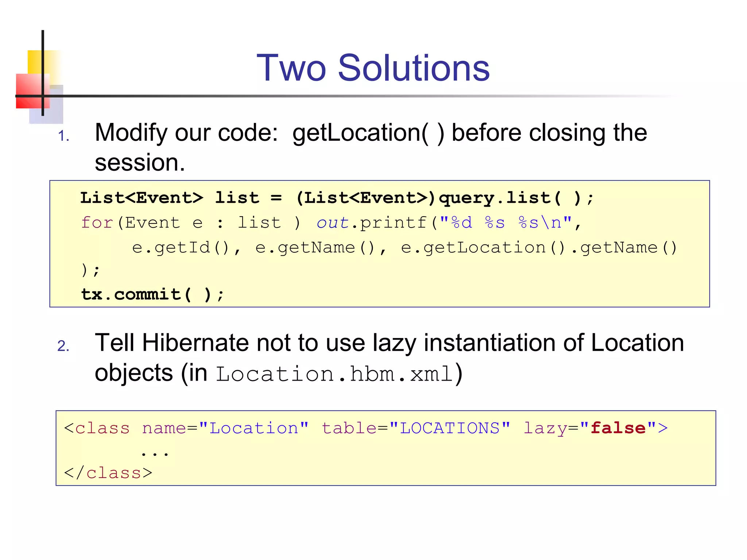
Task: Click the 'tx.commit( );' code line
Action: pyautogui.click(x=152, y=294)
